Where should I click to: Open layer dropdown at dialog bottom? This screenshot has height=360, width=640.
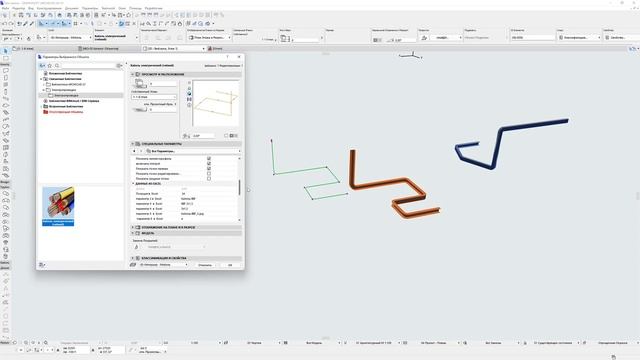[164, 265]
